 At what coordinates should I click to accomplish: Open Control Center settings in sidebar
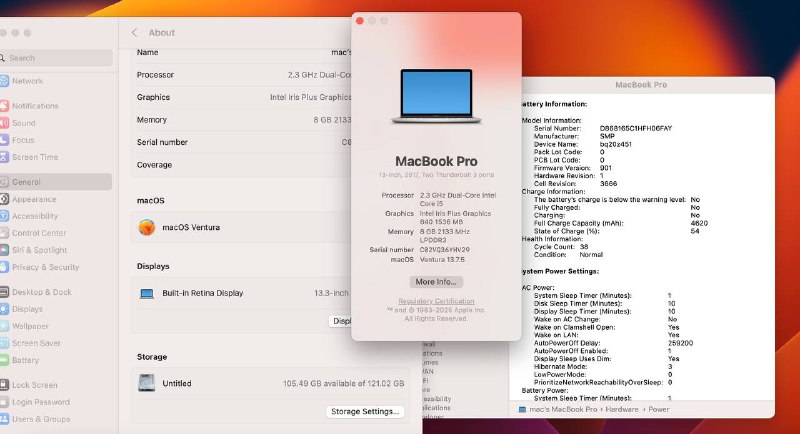click(x=39, y=233)
